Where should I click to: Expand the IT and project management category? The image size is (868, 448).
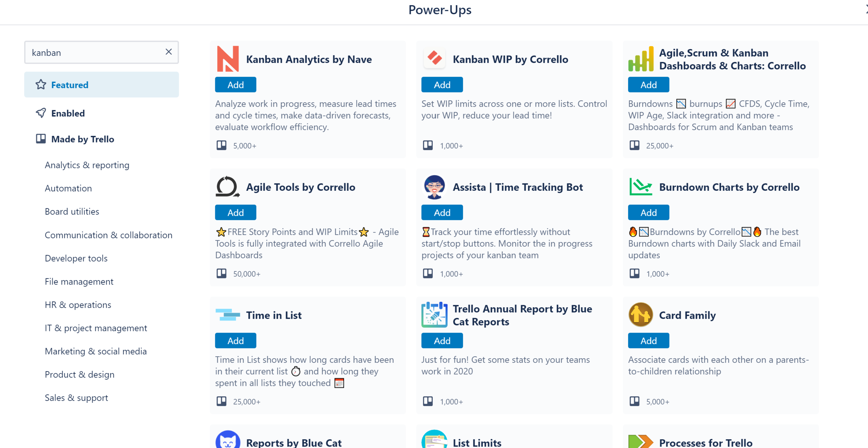point(96,328)
